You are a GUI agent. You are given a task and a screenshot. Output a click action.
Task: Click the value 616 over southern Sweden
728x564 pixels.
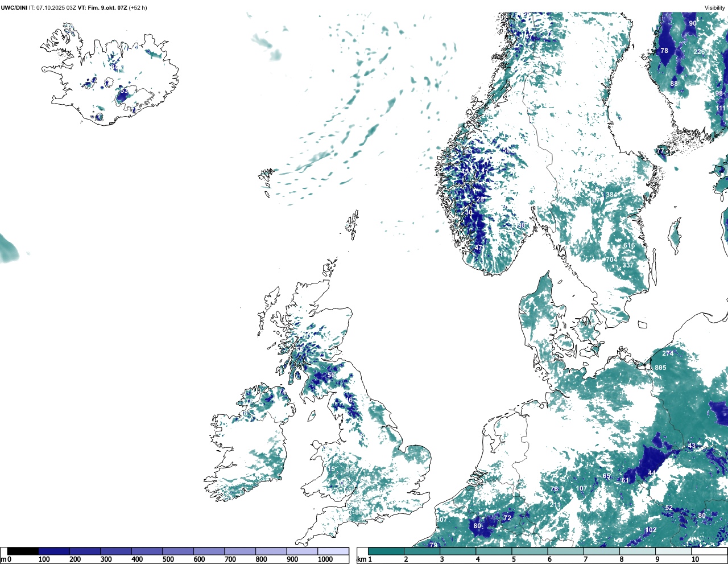point(629,246)
